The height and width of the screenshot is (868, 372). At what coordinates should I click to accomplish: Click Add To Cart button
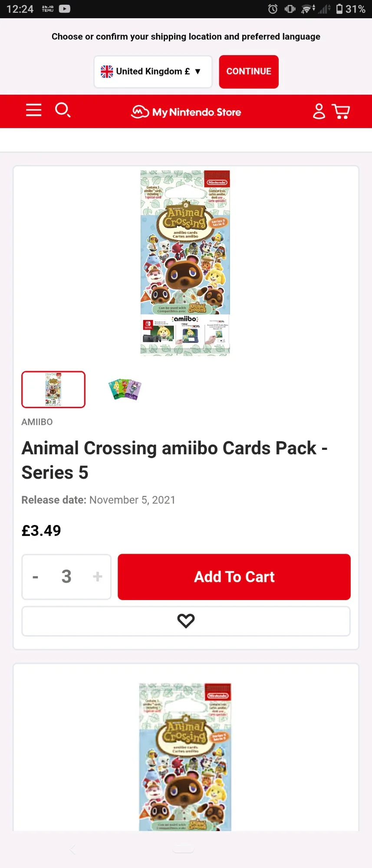pos(234,577)
